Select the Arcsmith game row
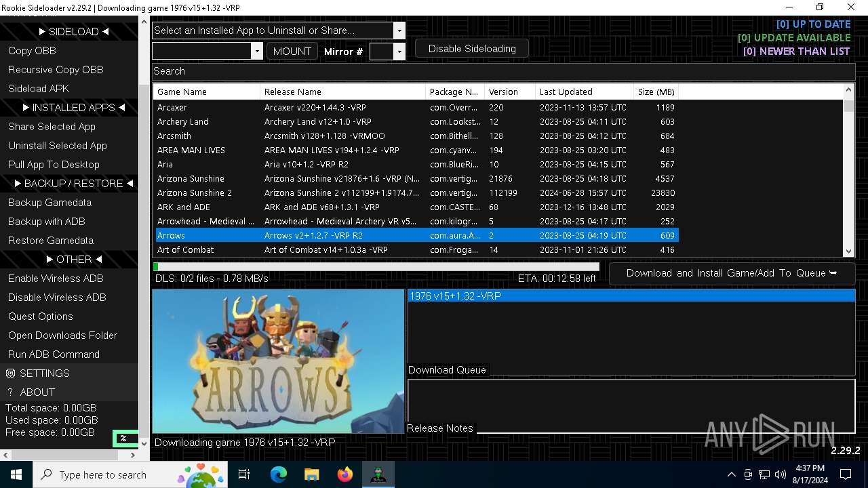 pos(416,136)
